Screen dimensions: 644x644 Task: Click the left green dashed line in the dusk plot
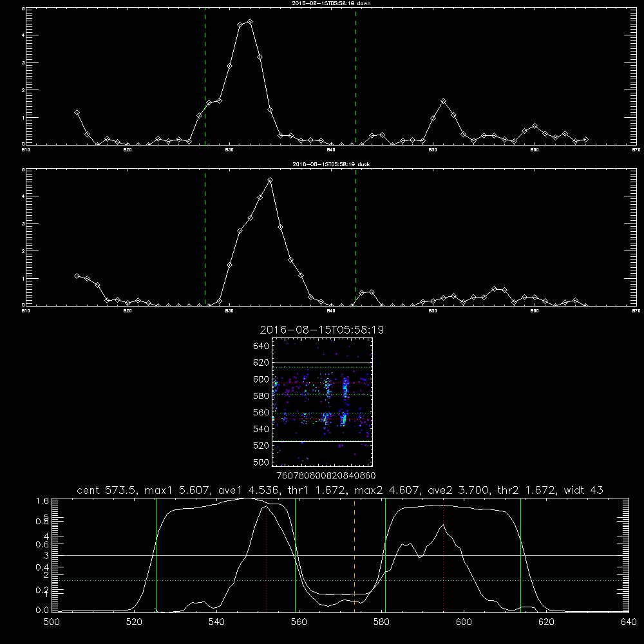(205, 237)
